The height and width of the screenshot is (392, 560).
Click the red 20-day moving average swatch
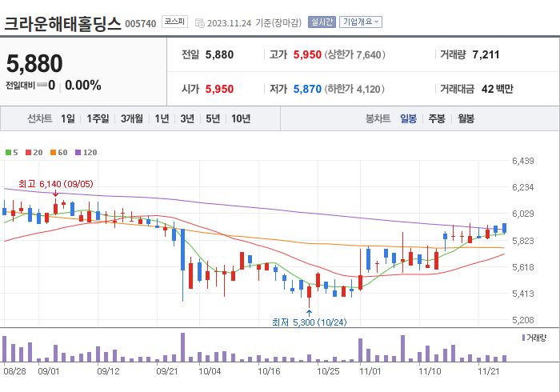click(28, 153)
